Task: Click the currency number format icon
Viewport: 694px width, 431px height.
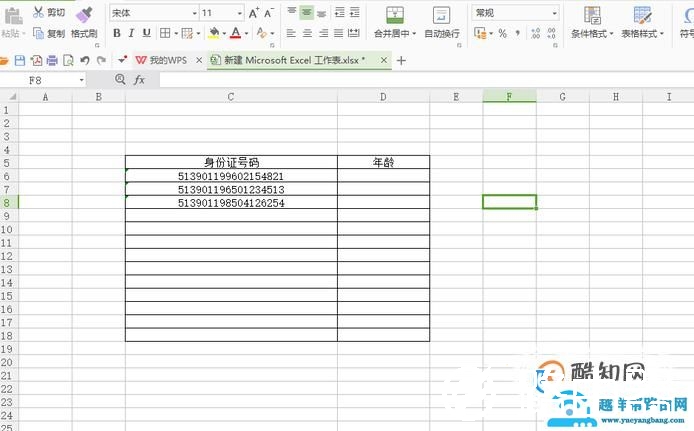Action: click(x=480, y=33)
